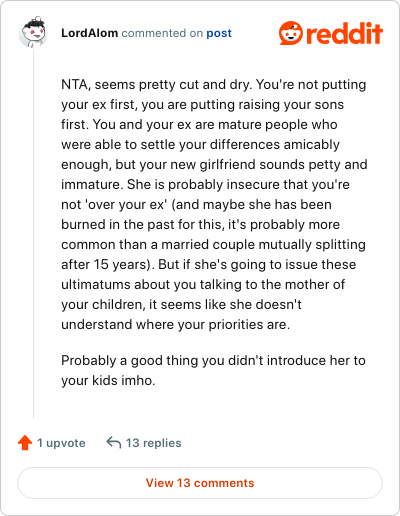Click the 'Probably a good thing' paragraph
This screenshot has height=516, width=400.
[213, 370]
